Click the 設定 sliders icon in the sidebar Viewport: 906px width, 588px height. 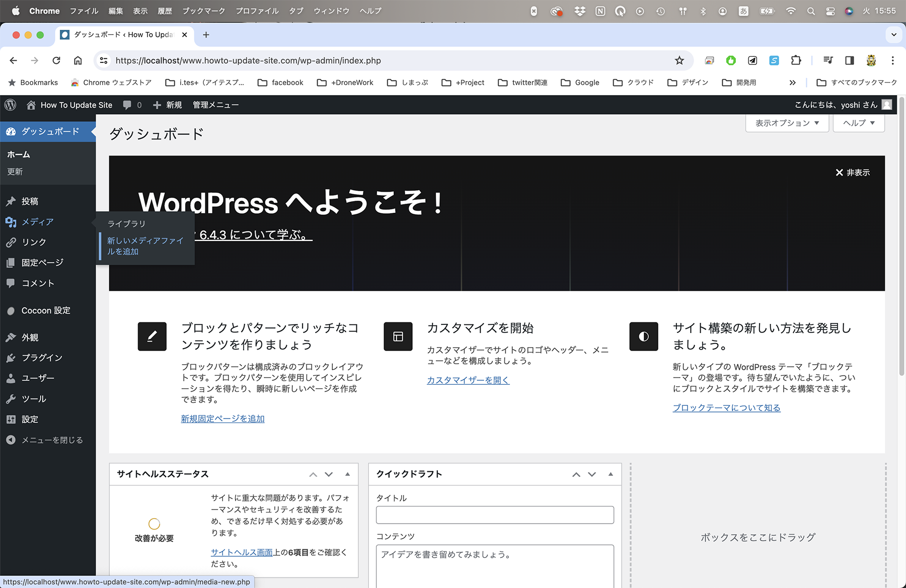pyautogui.click(x=11, y=419)
